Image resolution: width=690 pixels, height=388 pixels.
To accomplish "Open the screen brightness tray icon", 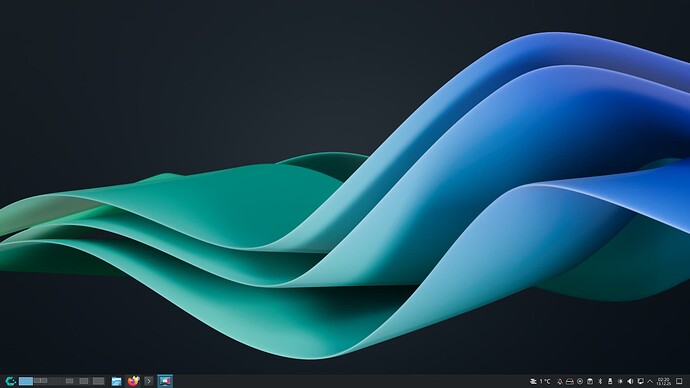I will [x=620, y=381].
